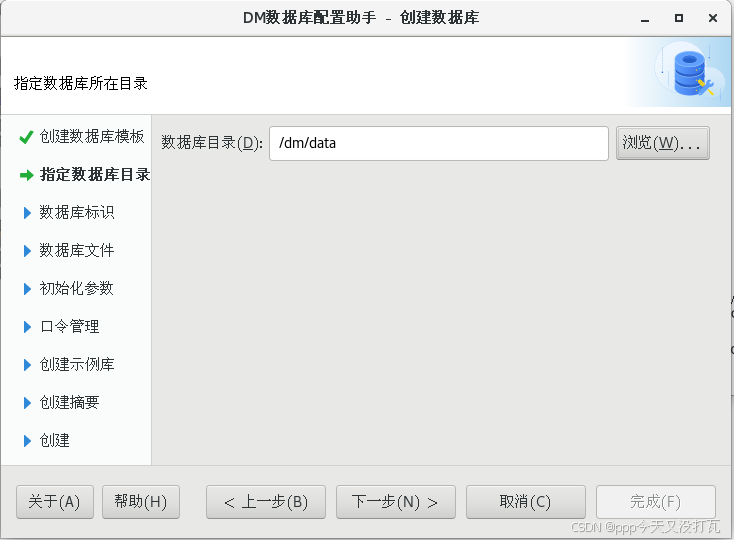Maximize the DM数据库配置助手 window
Image resolution: width=734 pixels, height=540 pixels.
(x=679, y=18)
